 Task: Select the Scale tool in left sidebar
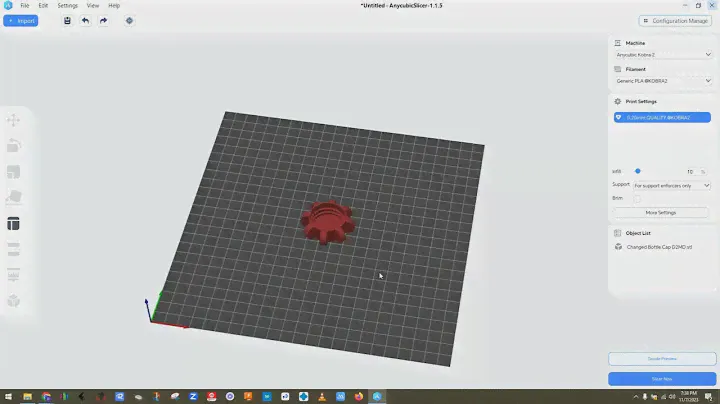[x=14, y=172]
